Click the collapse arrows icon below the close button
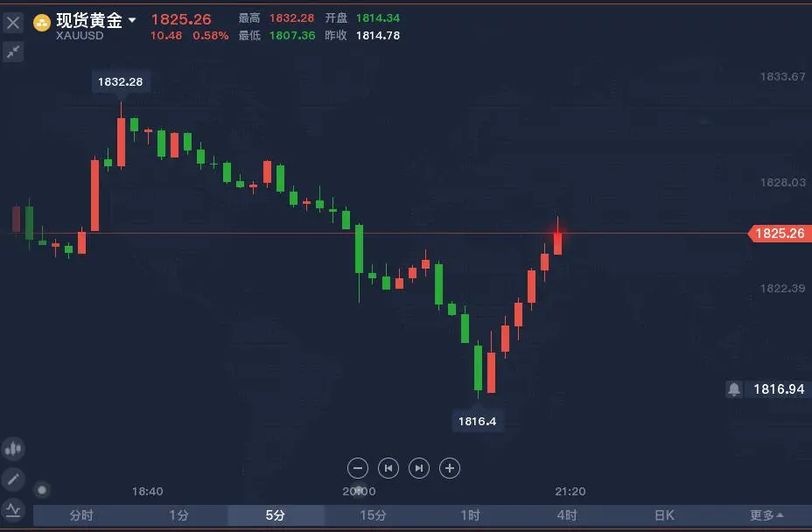This screenshot has height=532, width=812. click(x=12, y=52)
